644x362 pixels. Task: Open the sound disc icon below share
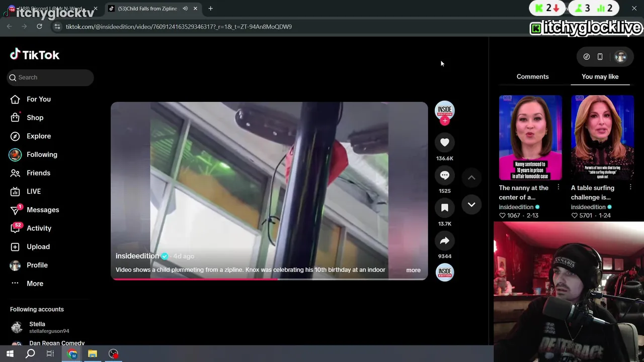click(x=445, y=272)
